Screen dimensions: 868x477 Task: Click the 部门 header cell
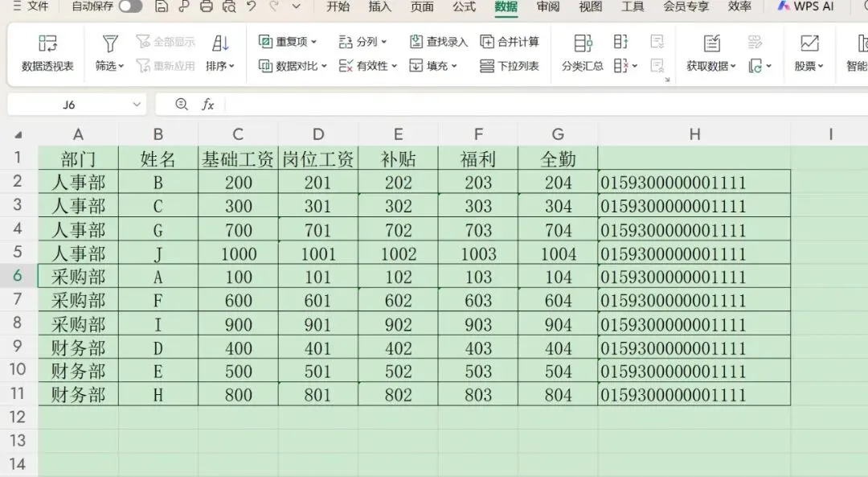coord(78,158)
